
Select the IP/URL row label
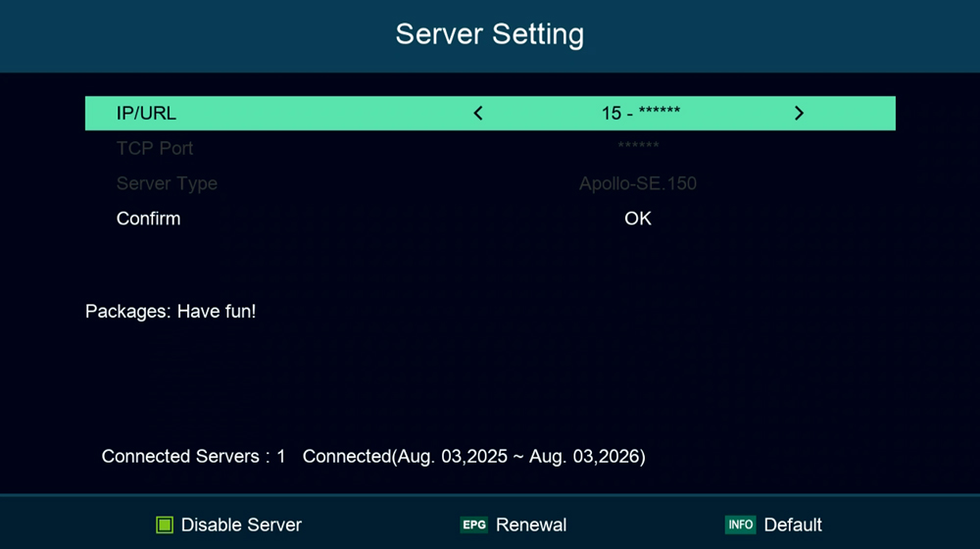(x=146, y=114)
